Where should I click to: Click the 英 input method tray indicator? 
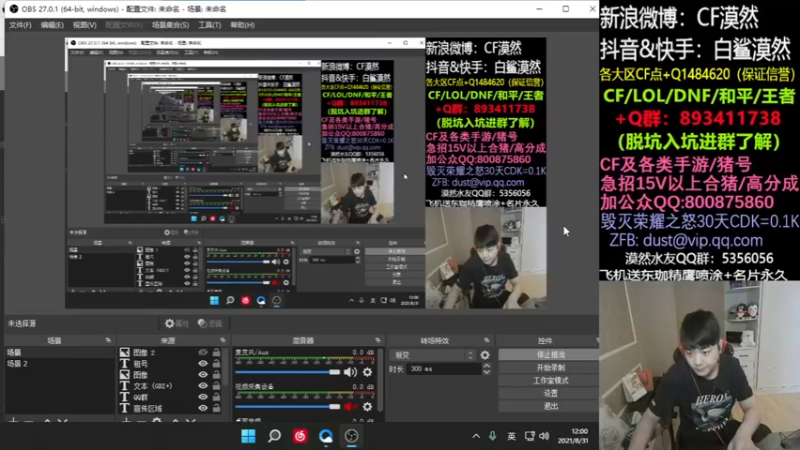point(511,436)
